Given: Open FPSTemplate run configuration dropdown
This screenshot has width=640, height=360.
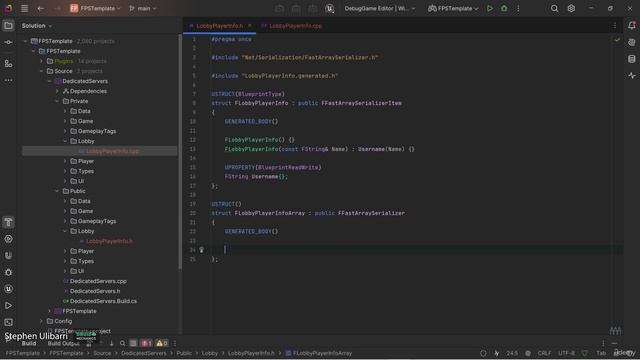Looking at the screenshot, I should click(453, 8).
